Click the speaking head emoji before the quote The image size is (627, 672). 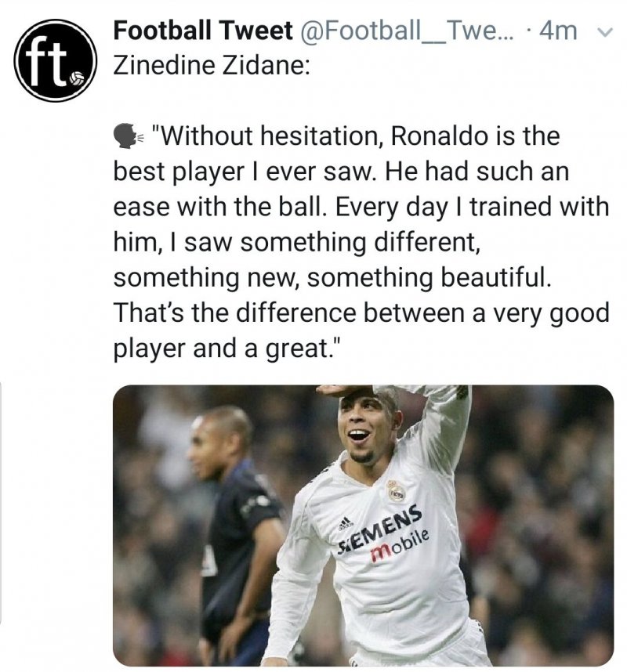tap(129, 138)
